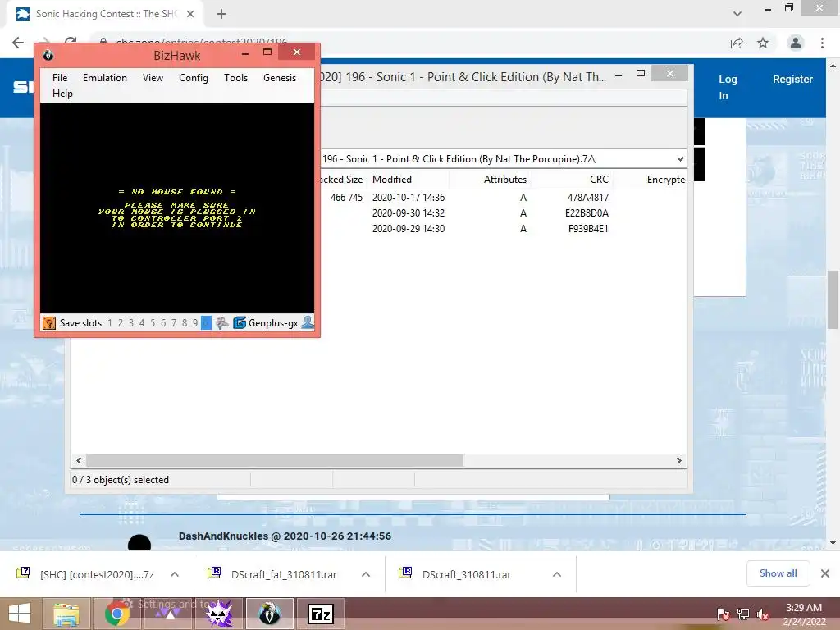Click the gray controller icon in BizHawk status bar
840x630 pixels.
pyautogui.click(x=221, y=323)
